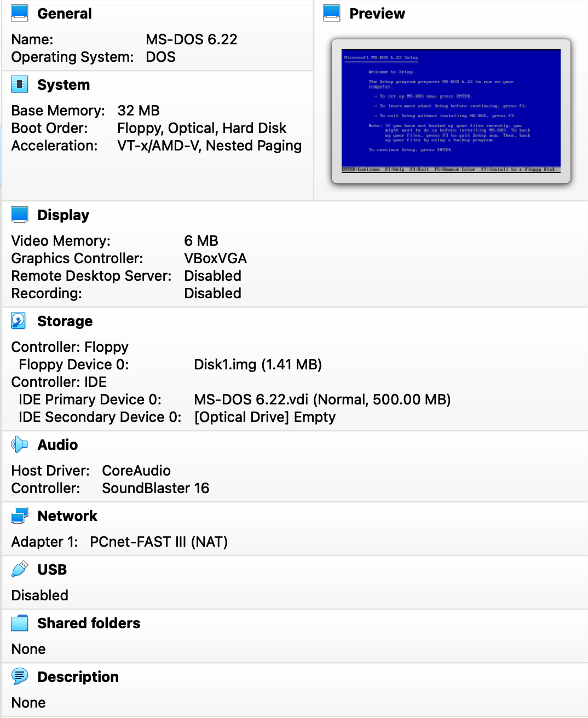
Task: Click the MS-DOS setup preview screenshot
Action: coord(450,111)
